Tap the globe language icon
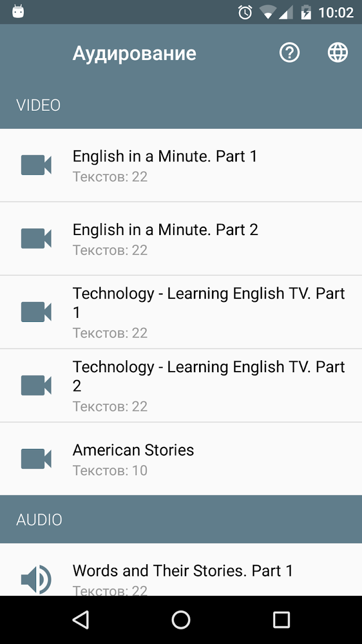 click(x=338, y=53)
